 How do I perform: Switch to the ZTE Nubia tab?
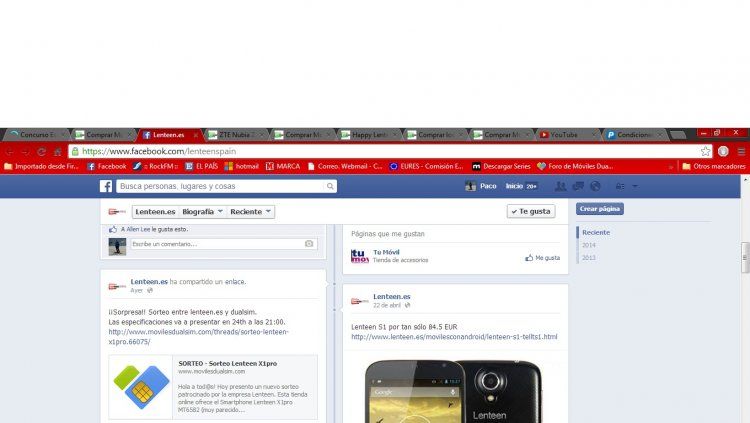237,135
